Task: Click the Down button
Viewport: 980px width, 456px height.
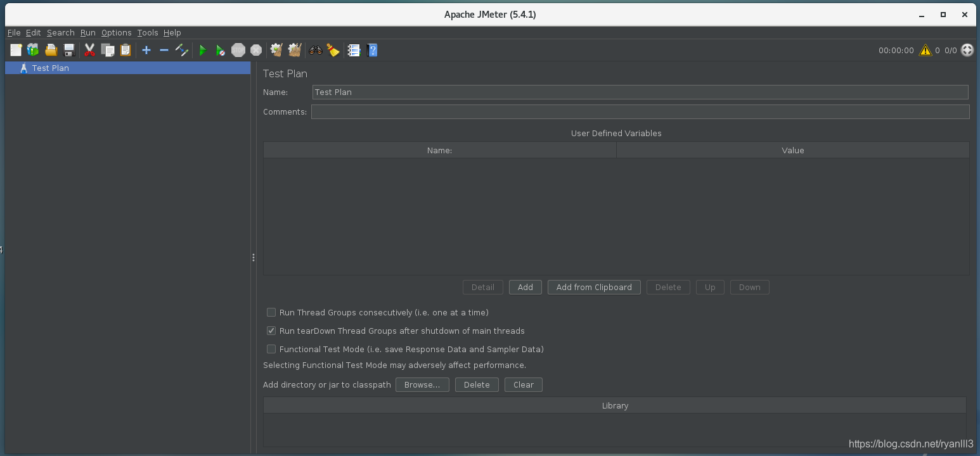Action: coord(749,287)
